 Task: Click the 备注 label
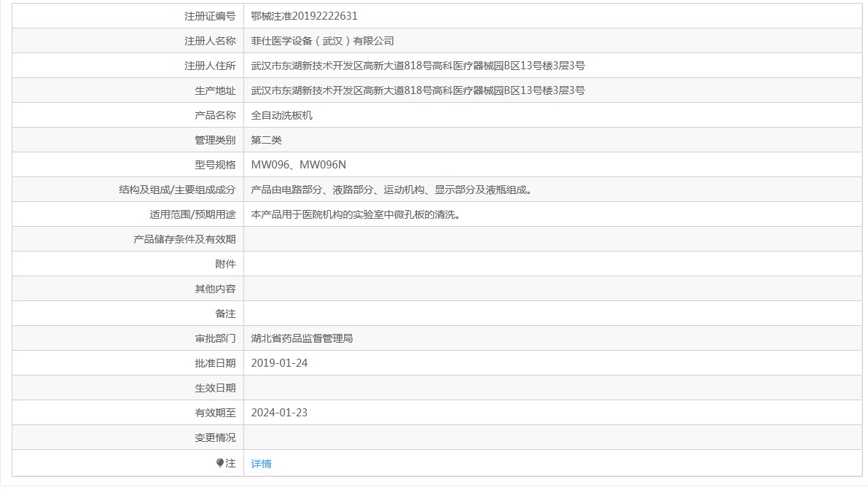coord(225,314)
